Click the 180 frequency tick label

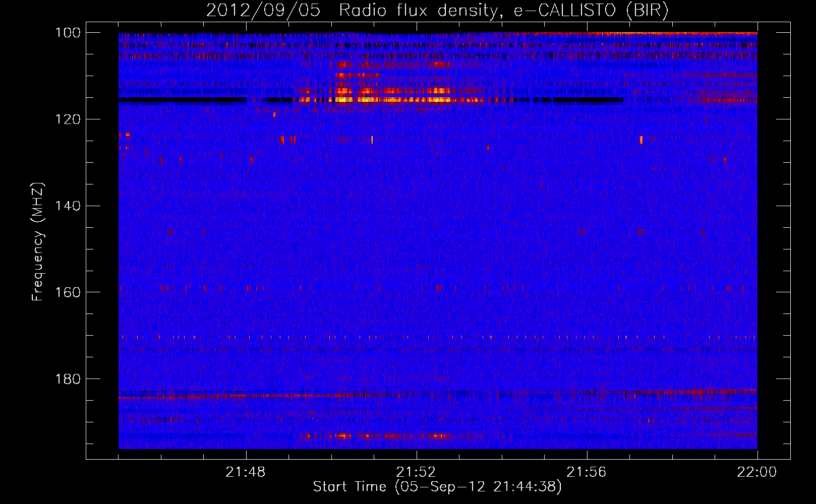click(68, 379)
